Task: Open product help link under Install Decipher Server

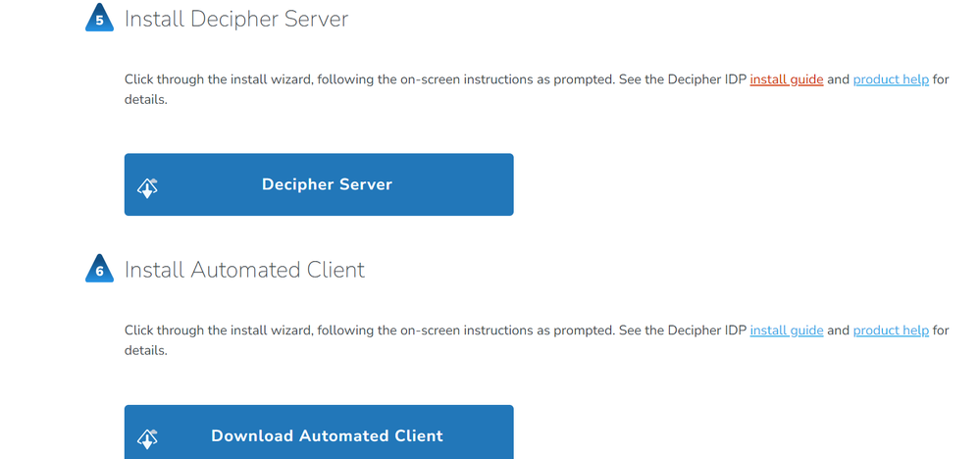Action: tap(891, 80)
